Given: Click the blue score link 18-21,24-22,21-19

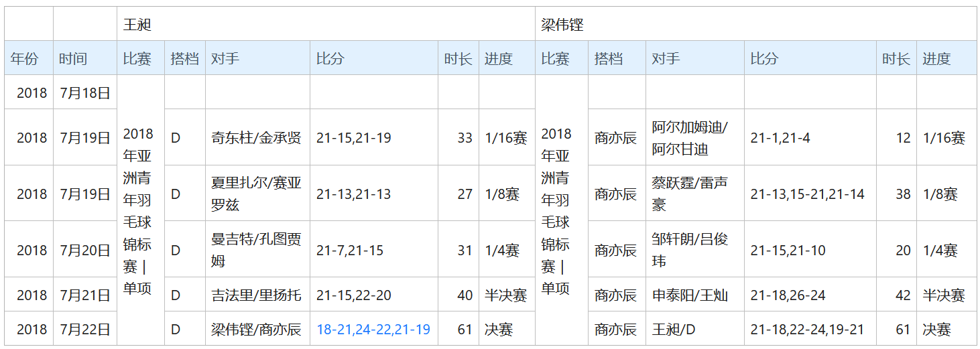Looking at the screenshot, I should point(373,330).
